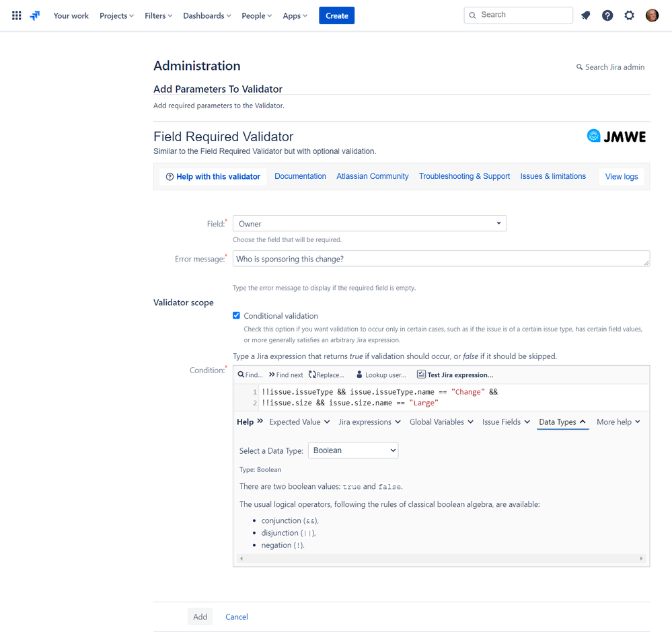672x632 pixels.
Task: Open the app switcher grid icon
Action: (x=16, y=16)
